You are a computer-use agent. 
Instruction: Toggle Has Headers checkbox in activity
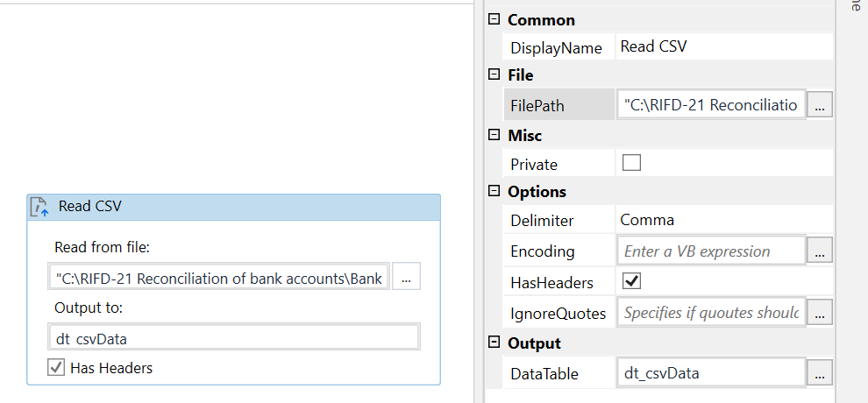point(57,368)
